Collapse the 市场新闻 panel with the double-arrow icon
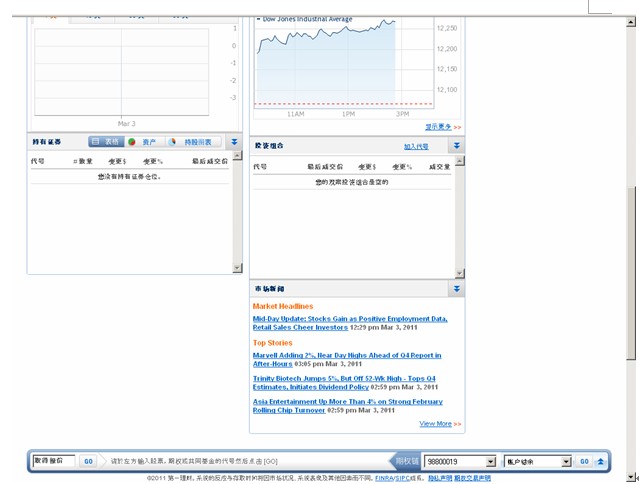The image size is (639, 484). coord(456,289)
